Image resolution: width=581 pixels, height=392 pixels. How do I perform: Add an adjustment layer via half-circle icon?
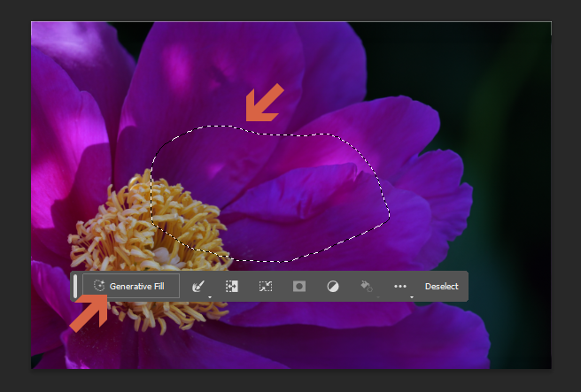click(333, 286)
